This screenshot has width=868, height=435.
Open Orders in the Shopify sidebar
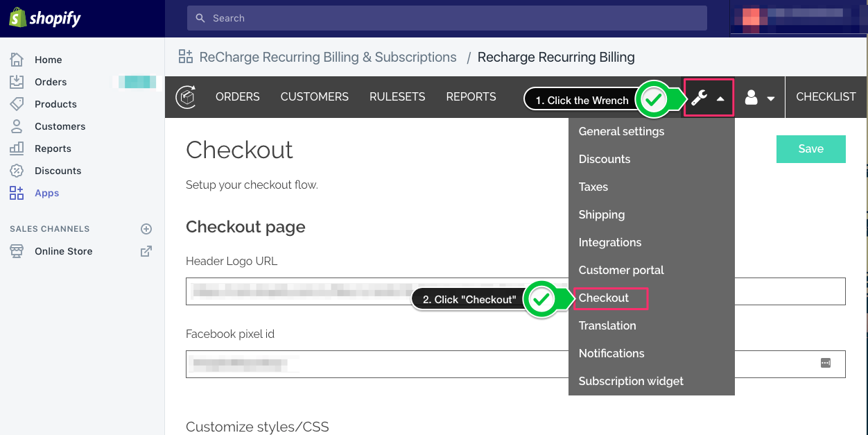(51, 82)
